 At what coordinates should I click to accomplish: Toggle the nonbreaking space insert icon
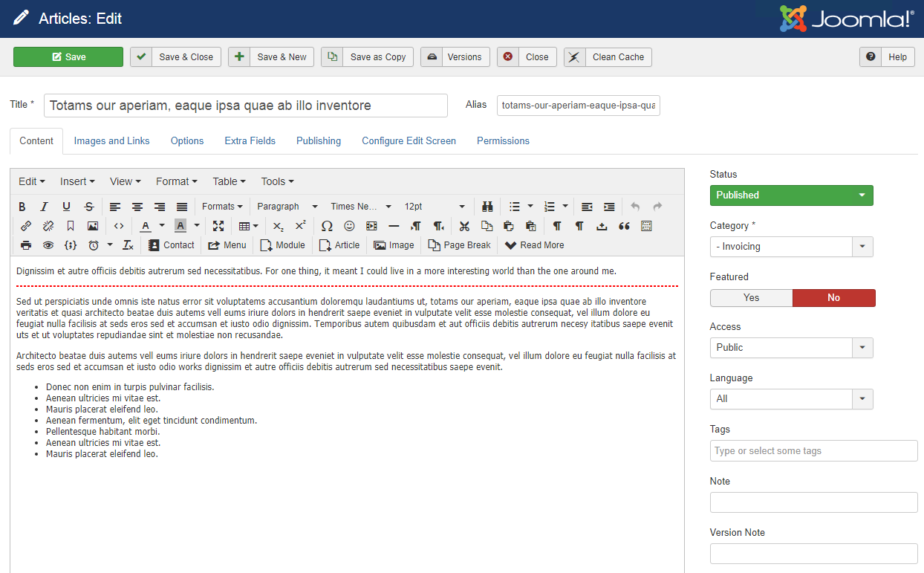[602, 226]
